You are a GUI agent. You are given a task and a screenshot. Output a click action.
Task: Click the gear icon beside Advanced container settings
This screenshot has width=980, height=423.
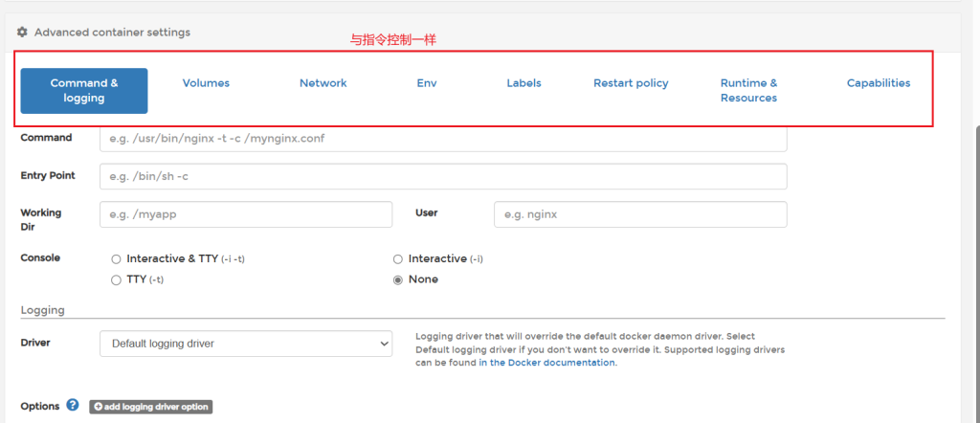(22, 33)
